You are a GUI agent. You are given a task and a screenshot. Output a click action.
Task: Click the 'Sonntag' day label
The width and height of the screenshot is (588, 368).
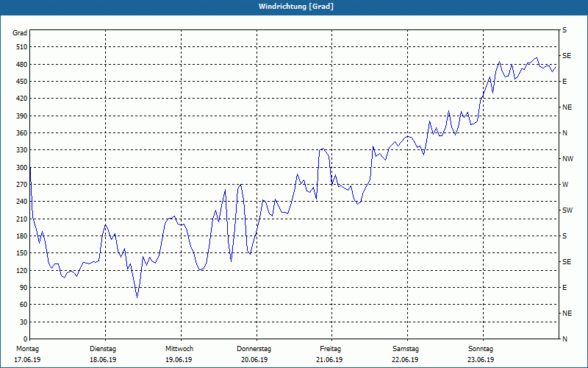click(x=481, y=349)
